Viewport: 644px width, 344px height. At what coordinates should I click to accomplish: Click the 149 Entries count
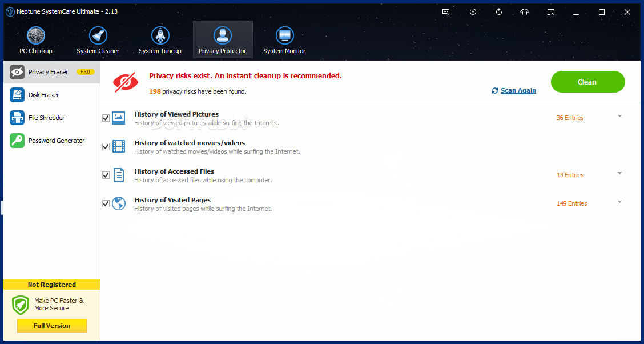(x=571, y=203)
